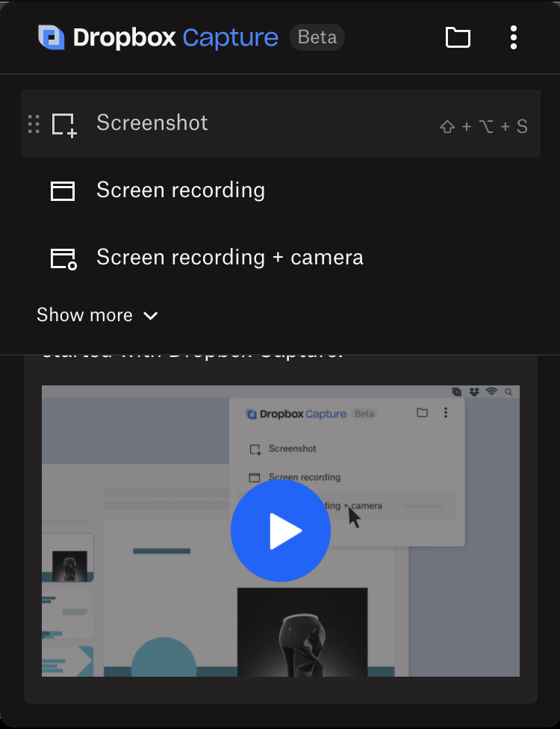This screenshot has width=560, height=729.
Task: Click the Screen recording + camera icon
Action: click(x=63, y=258)
